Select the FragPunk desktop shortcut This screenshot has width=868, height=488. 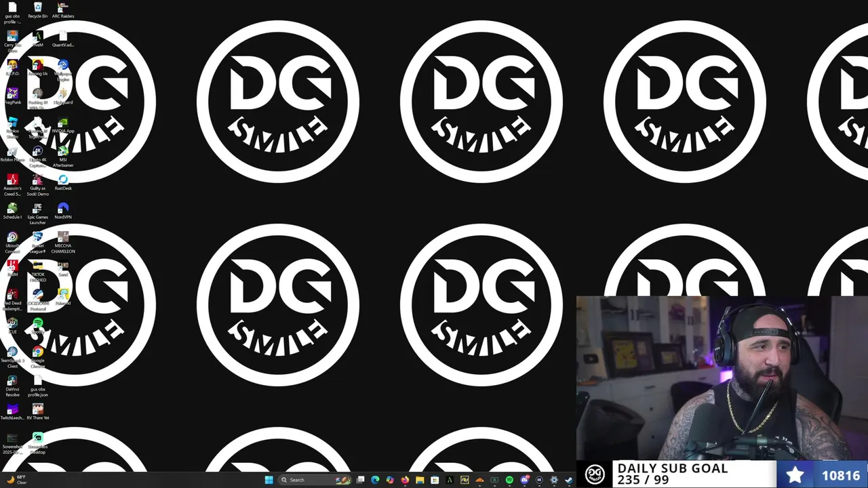tap(12, 96)
